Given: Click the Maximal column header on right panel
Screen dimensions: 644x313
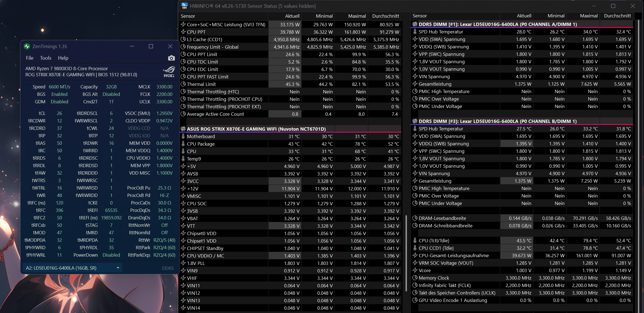Looking at the screenshot, I should (589, 16).
